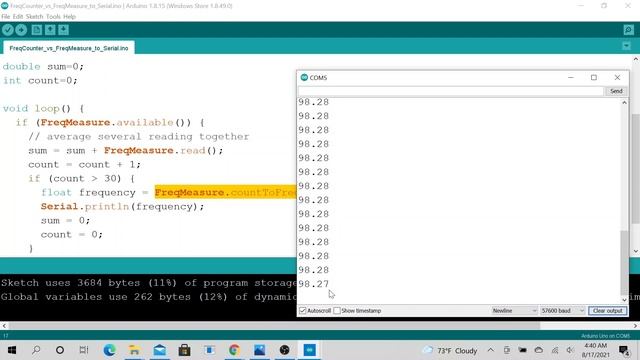Open the Newline line-ending dropdown

point(514,311)
